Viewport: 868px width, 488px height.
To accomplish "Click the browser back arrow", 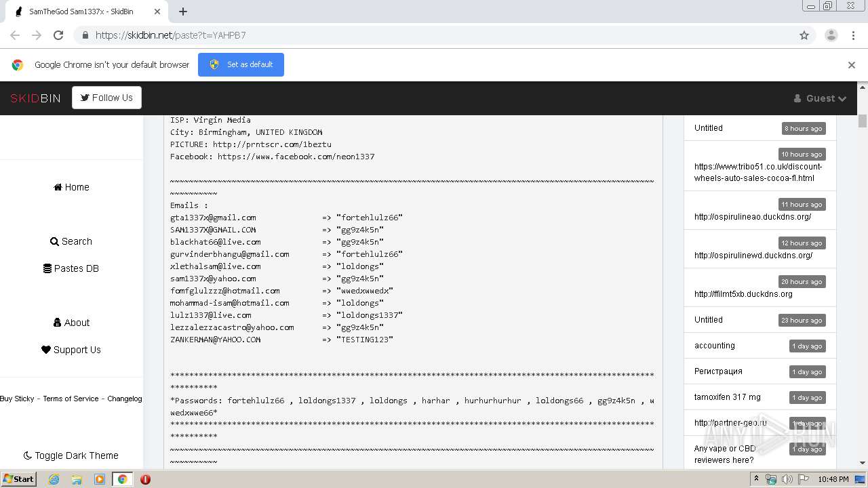I will 15,35.
